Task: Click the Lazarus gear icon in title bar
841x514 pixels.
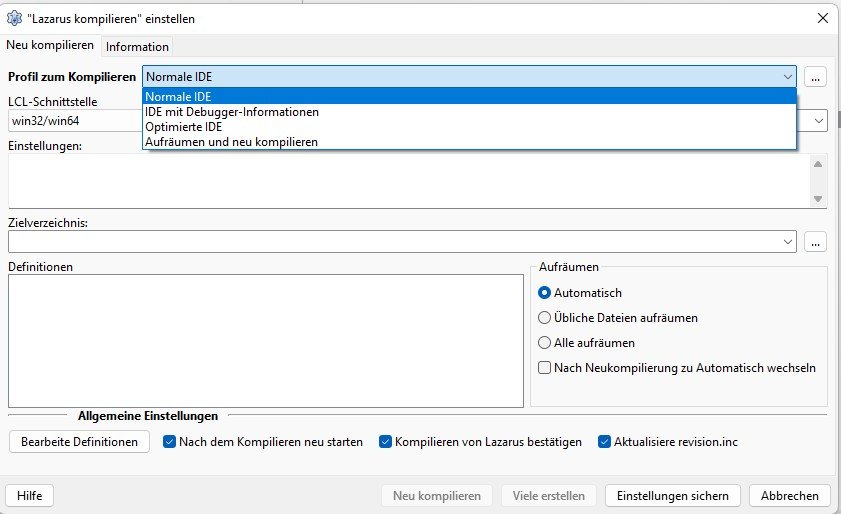Action: [14, 18]
